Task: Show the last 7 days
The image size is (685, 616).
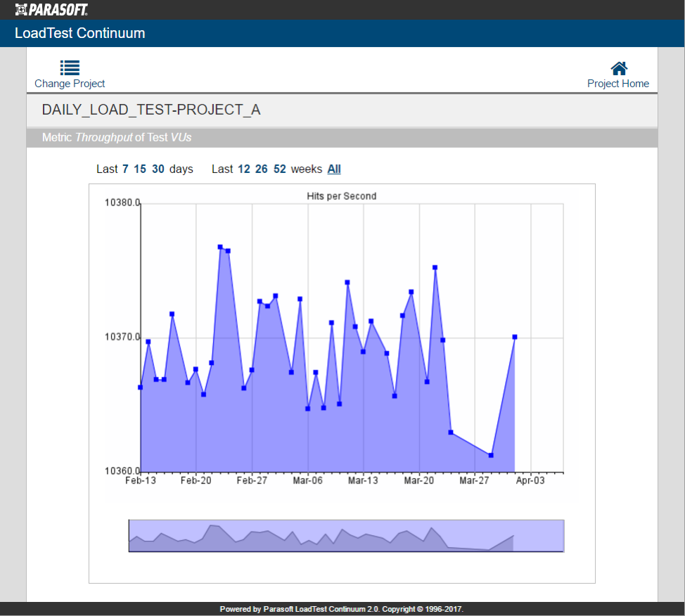Action: click(125, 169)
